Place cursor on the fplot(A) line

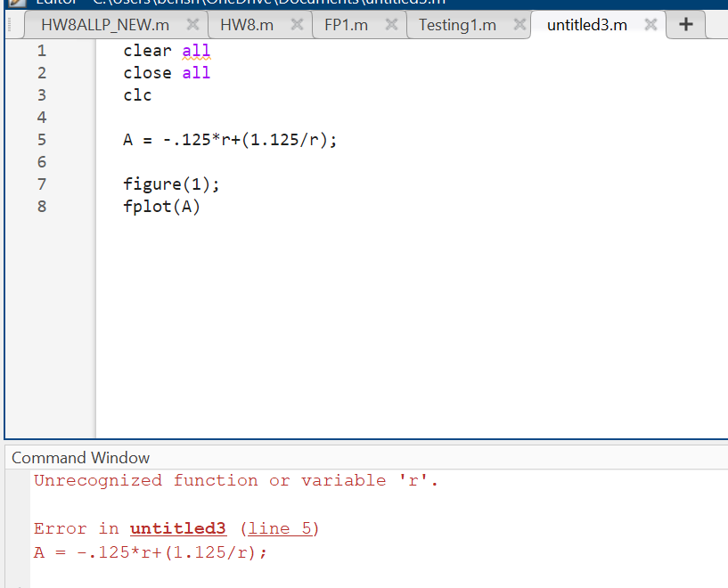(162, 207)
